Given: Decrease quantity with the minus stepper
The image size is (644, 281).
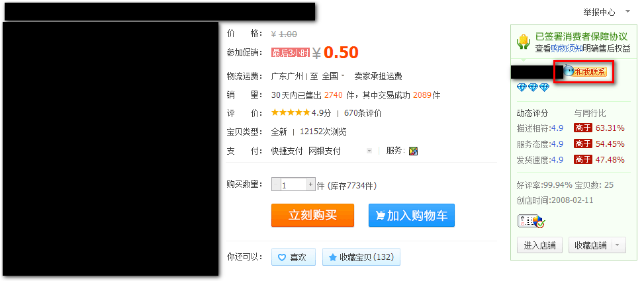Looking at the screenshot, I should tap(275, 184).
